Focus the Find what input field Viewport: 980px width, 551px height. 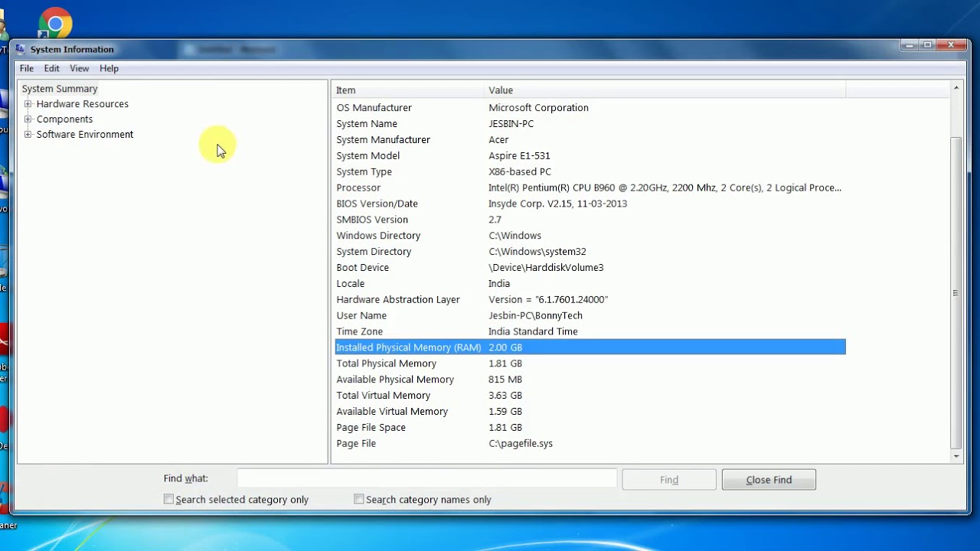(x=426, y=478)
